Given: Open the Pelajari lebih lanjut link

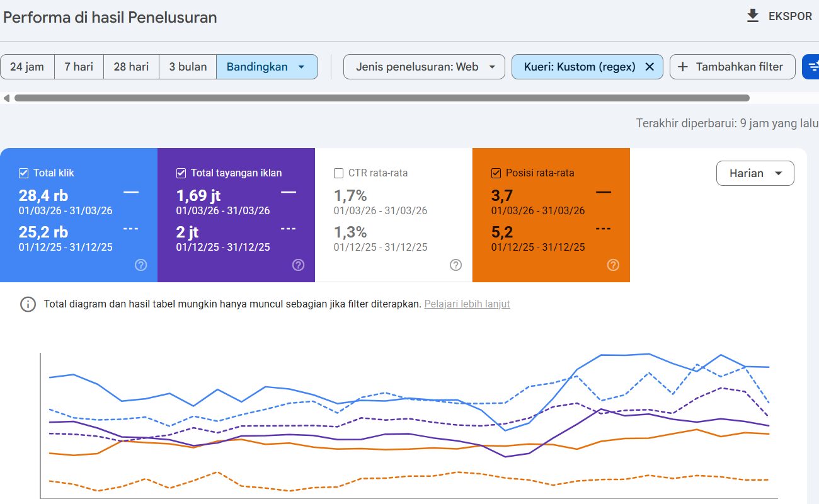Looking at the screenshot, I should point(467,304).
